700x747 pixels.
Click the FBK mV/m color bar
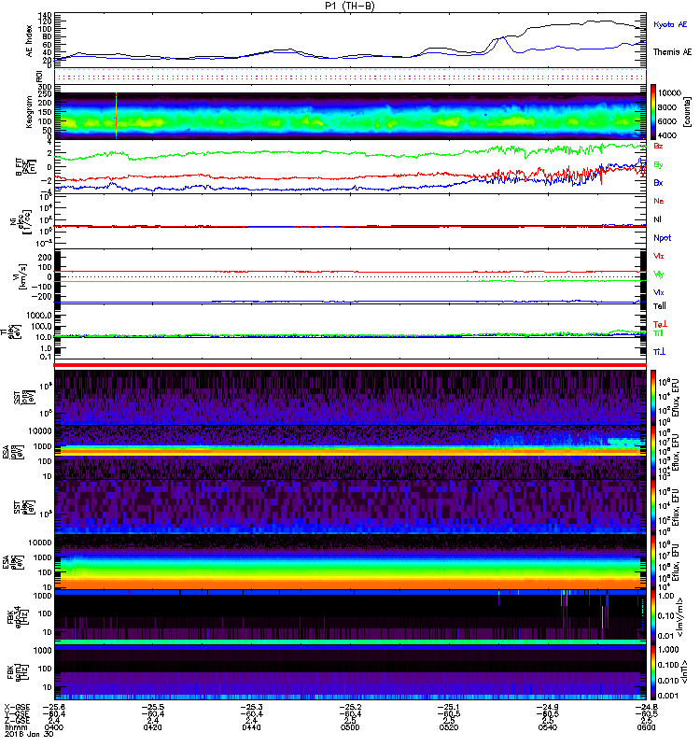653,616
